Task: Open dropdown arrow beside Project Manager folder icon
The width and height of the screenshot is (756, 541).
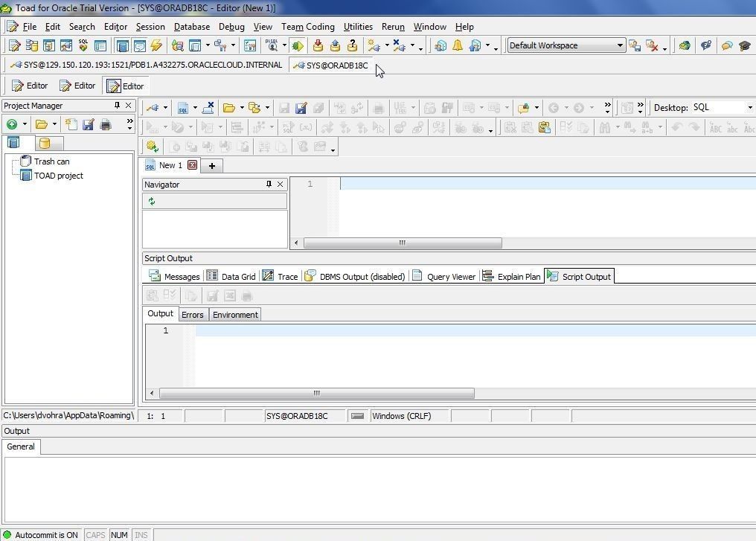Action: point(54,124)
